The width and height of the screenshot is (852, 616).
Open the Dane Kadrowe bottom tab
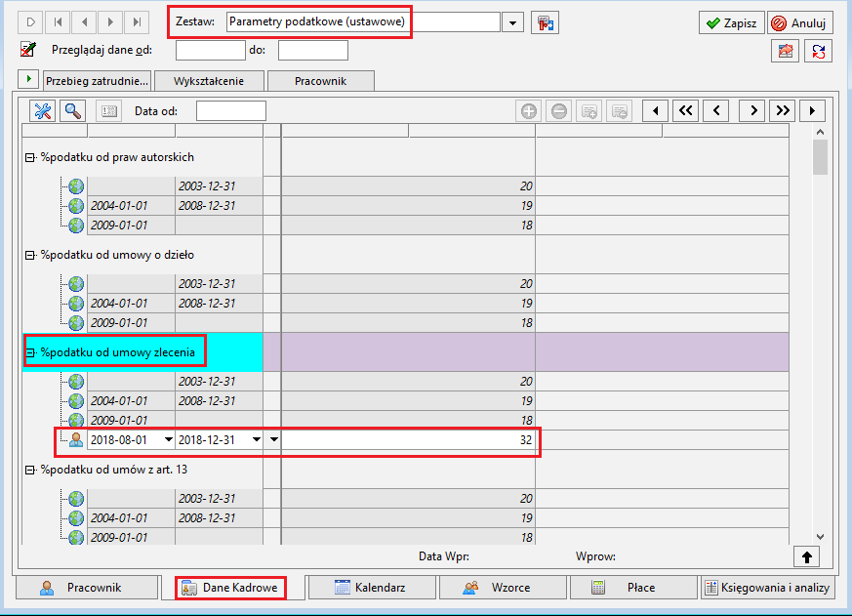(231, 588)
